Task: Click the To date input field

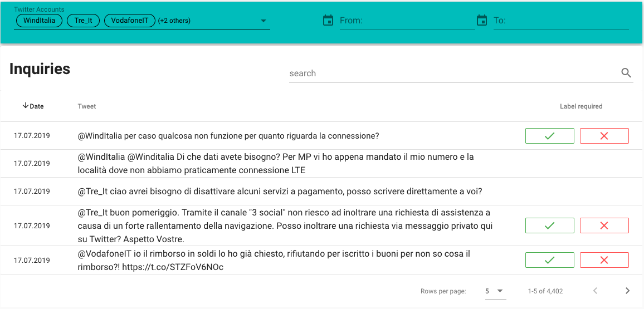Action: [560, 21]
